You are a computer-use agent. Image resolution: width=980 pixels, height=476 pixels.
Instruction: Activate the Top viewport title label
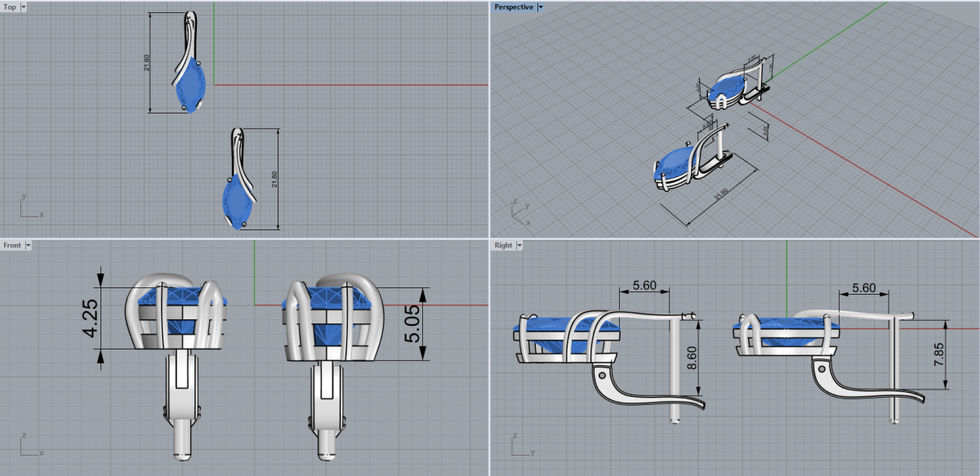(x=11, y=7)
